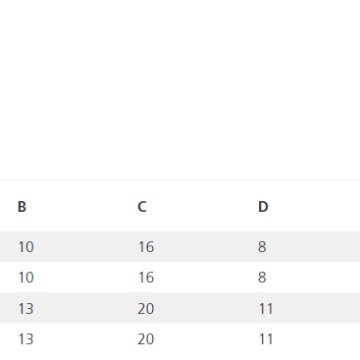Select the column C header
The image size is (360, 360).
(142, 207)
